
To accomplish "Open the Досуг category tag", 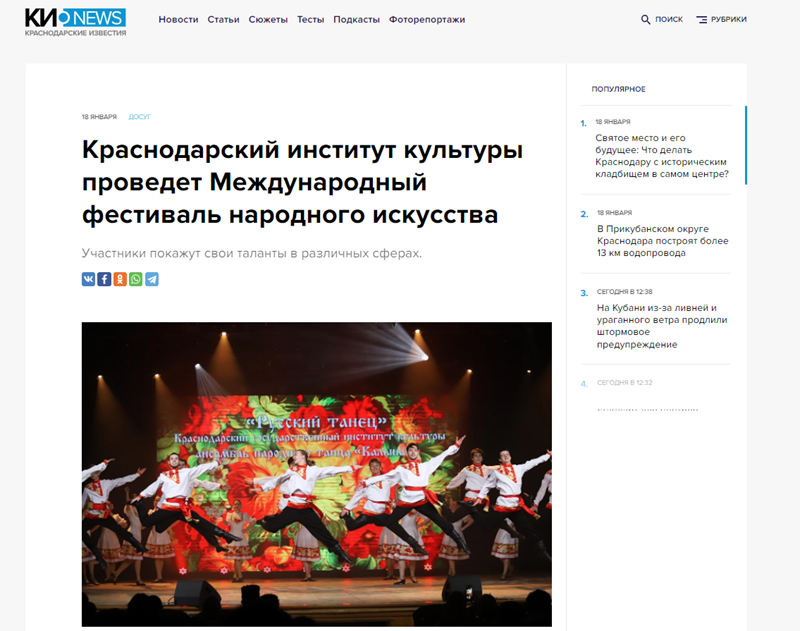I will tap(139, 117).
